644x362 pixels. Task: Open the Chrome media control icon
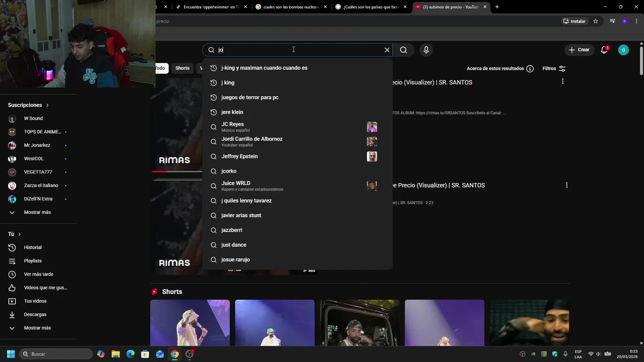pyautogui.click(x=612, y=21)
